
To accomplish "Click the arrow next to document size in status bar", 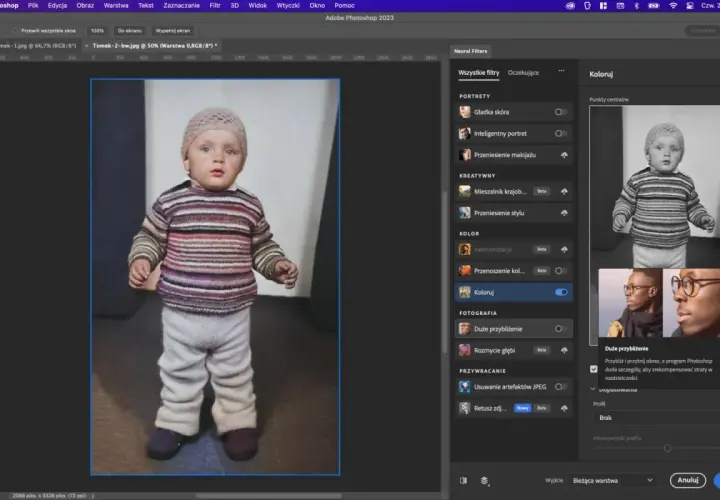I will point(93,496).
